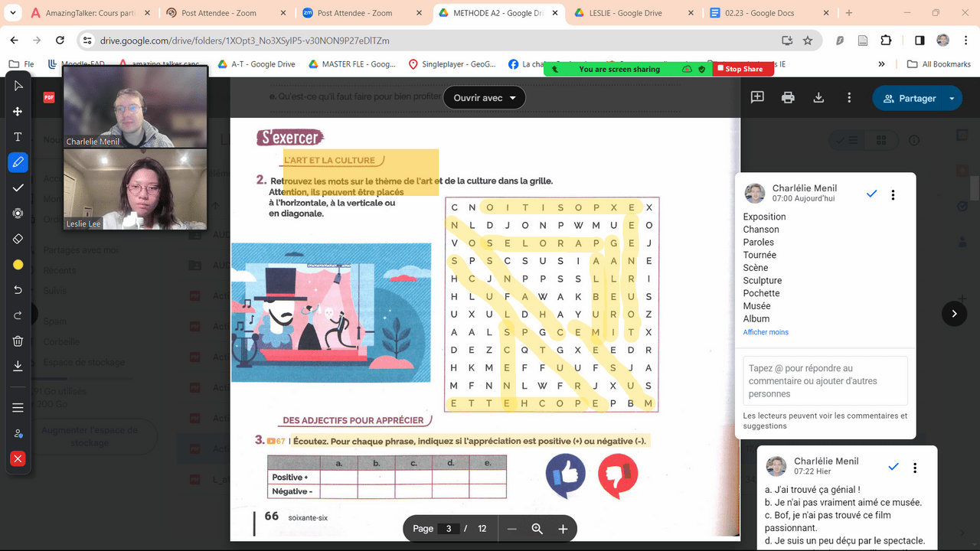
Task: Select the Eraser annotation tool
Action: (x=18, y=239)
